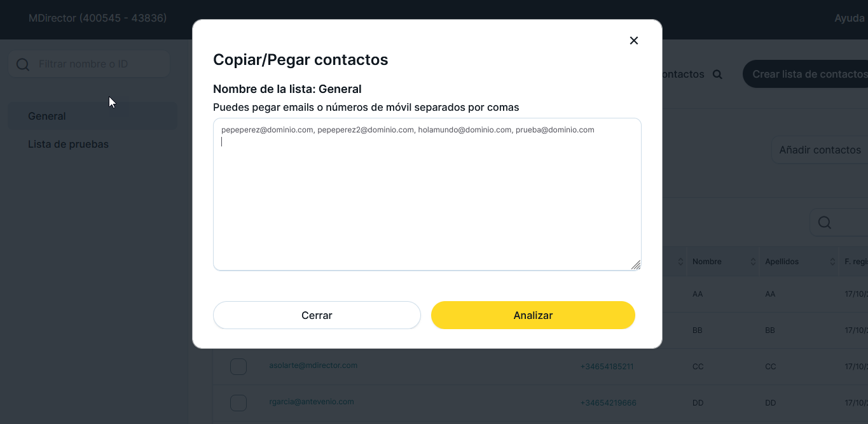Open the Añadir contactos dropdown
Screen dimensions: 868x424
[820, 150]
